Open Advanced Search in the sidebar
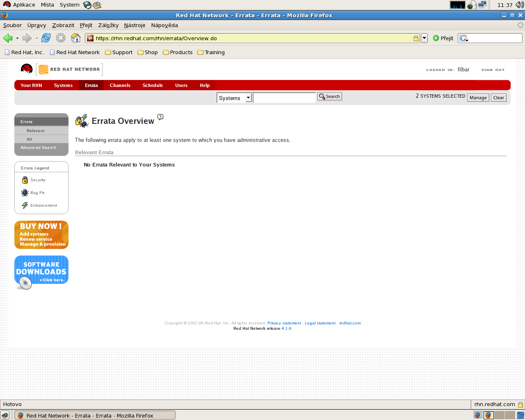The width and height of the screenshot is (525, 420). [x=41, y=148]
